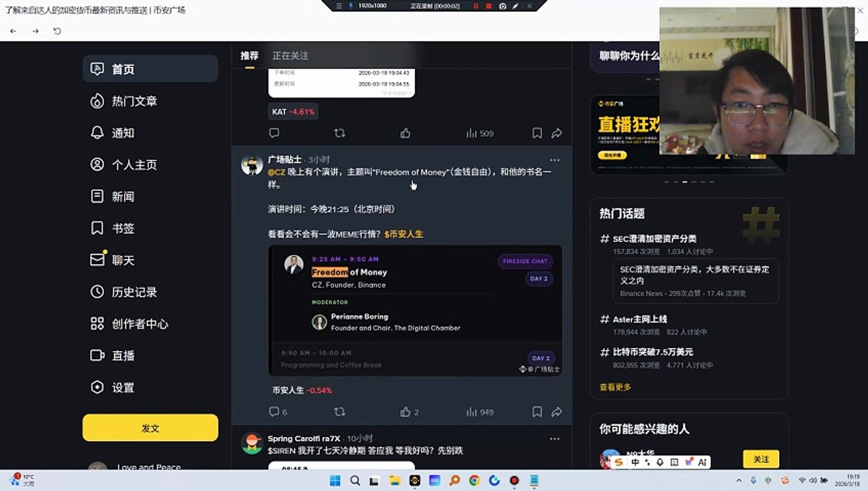Click the 币安人生 -0.54% coin tag
868x491 pixels.
tap(302, 390)
